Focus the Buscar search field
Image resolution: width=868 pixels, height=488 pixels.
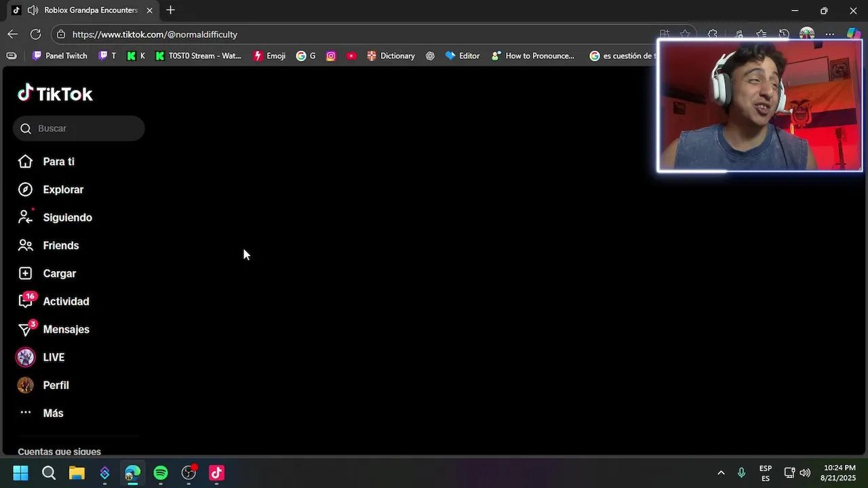point(79,128)
